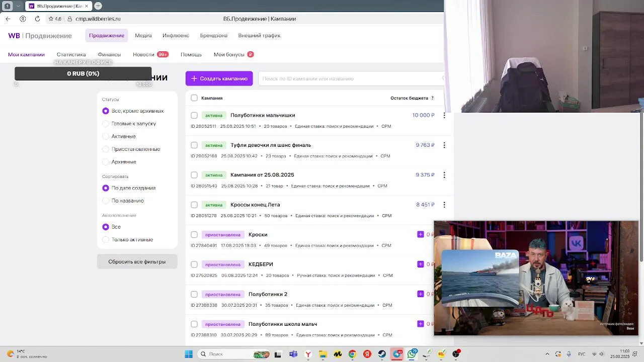Open WhatsApp from the taskbar
Image resolution: width=644 pixels, height=362 pixels.
click(x=412, y=354)
